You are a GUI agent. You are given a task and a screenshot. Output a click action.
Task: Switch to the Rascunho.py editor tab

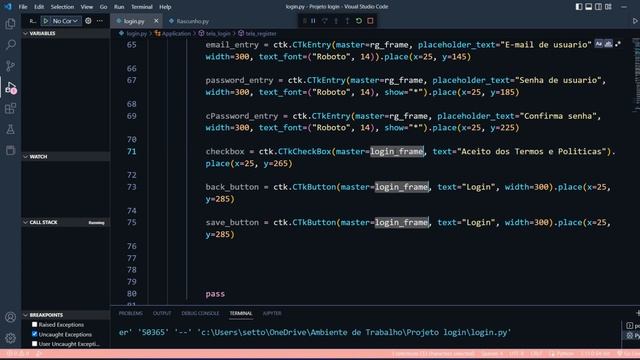[x=189, y=21]
